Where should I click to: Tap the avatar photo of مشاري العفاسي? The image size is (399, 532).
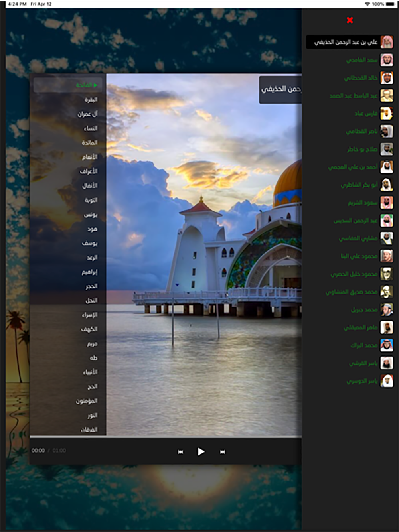pyautogui.click(x=386, y=238)
